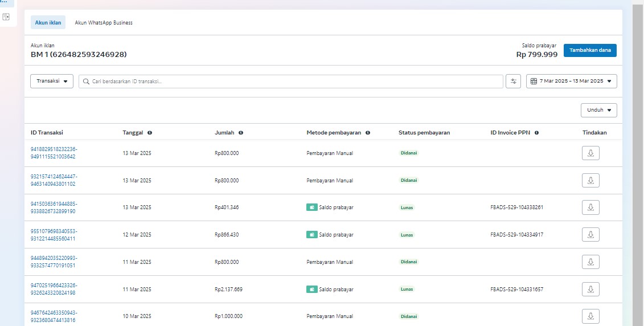Download receipt for the Rp866.430 transaction
The width and height of the screenshot is (644, 326).
coord(590,235)
